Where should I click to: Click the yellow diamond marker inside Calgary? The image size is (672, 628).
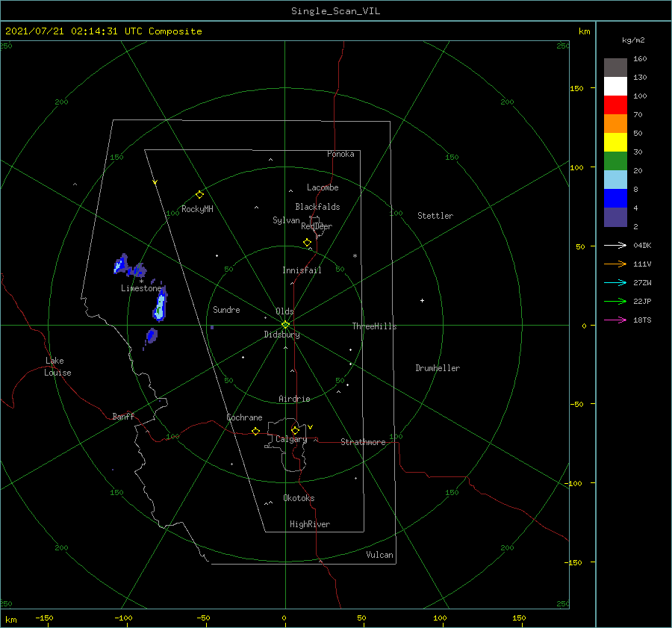click(295, 430)
